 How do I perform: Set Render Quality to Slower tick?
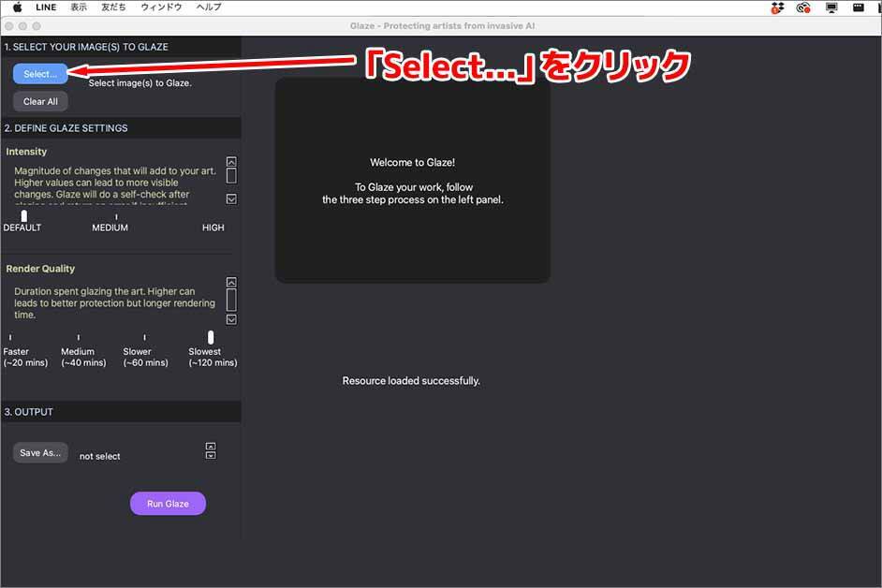coord(144,338)
